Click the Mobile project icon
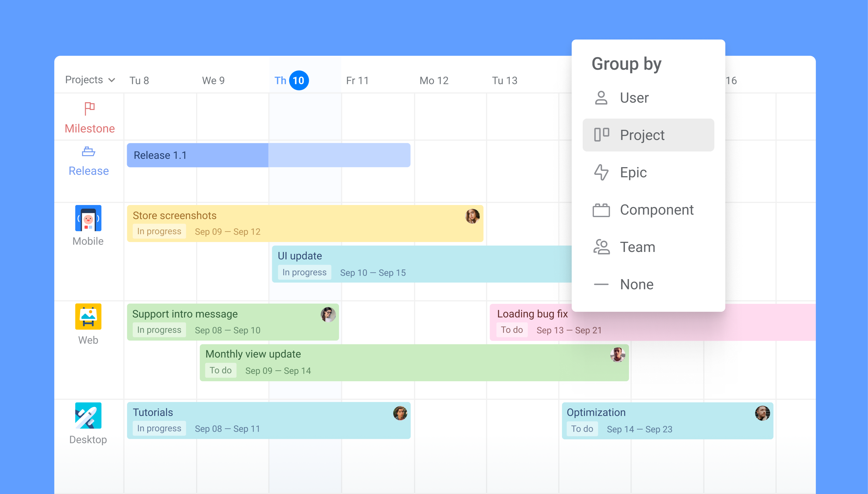This screenshot has width=868, height=494. coord(88,218)
